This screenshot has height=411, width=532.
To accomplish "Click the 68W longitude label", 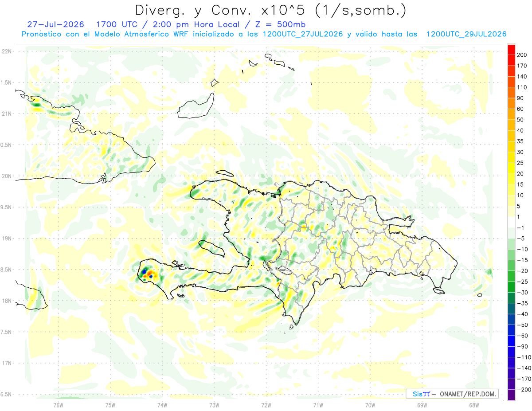I will click(x=474, y=405).
